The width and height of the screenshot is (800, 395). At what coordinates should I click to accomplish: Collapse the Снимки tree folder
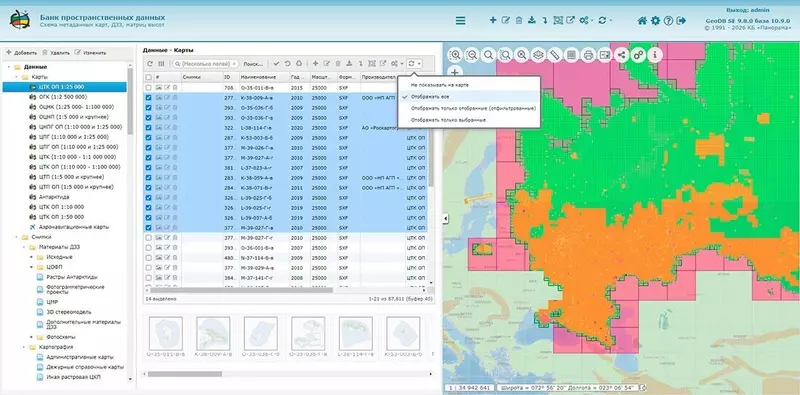click(16, 237)
